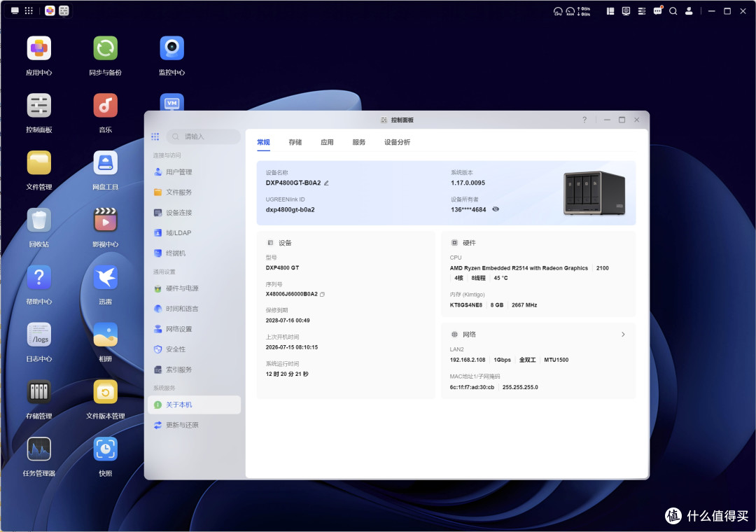The image size is (756, 532).
Task: Switch to the 存储 storage tab
Action: pyautogui.click(x=295, y=142)
